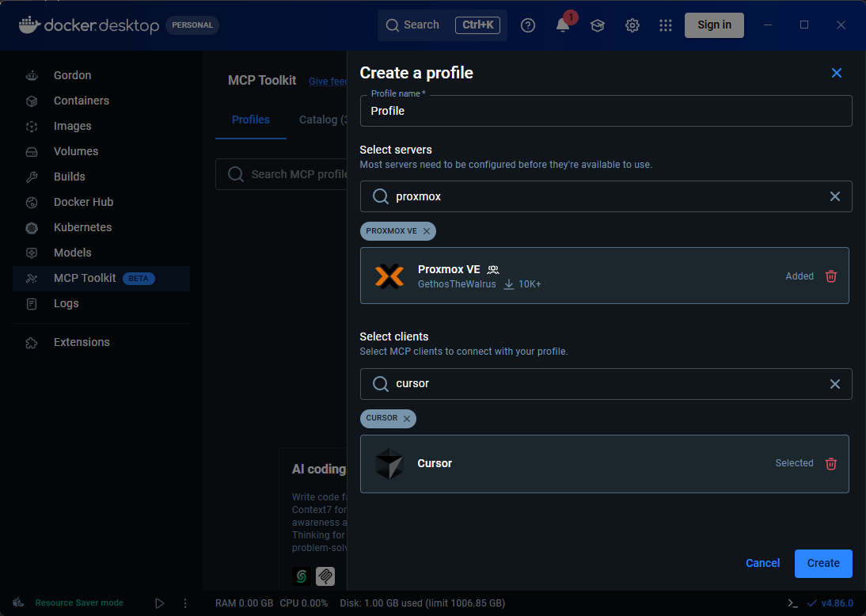Screen dimensions: 866x616
Task: Click the Cursor client logo
Action: (389, 463)
